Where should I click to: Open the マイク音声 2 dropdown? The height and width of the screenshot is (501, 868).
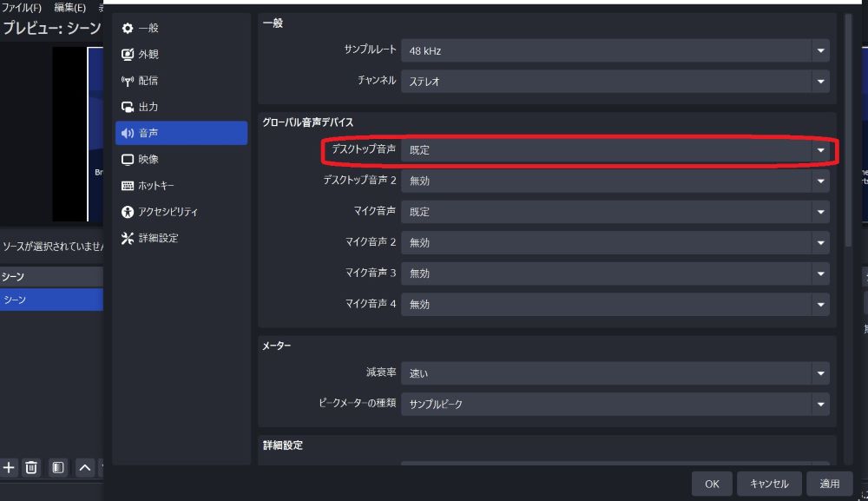click(x=615, y=242)
